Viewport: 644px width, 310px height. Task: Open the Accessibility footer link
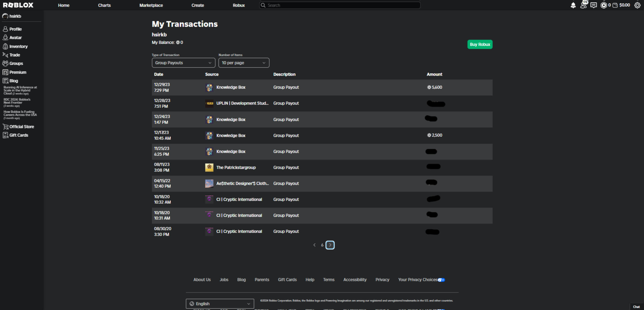pos(355,280)
